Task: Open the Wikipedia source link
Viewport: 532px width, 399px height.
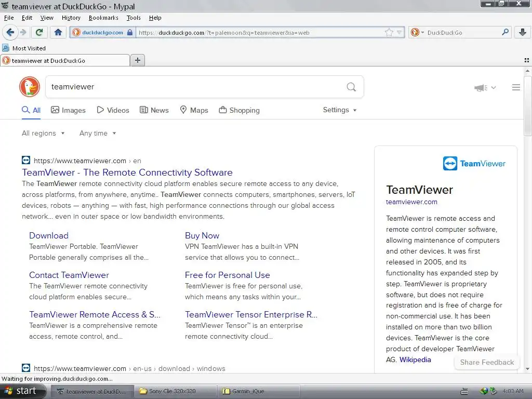Action: (x=415, y=360)
